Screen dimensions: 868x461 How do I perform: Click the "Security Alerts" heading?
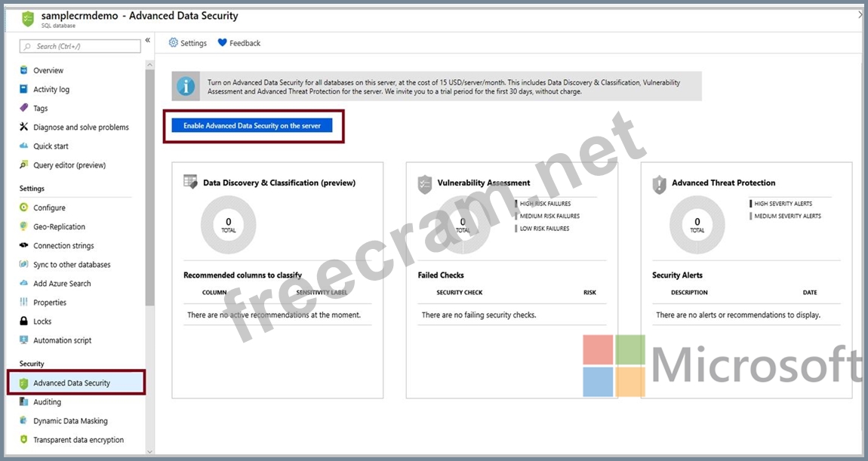point(677,275)
